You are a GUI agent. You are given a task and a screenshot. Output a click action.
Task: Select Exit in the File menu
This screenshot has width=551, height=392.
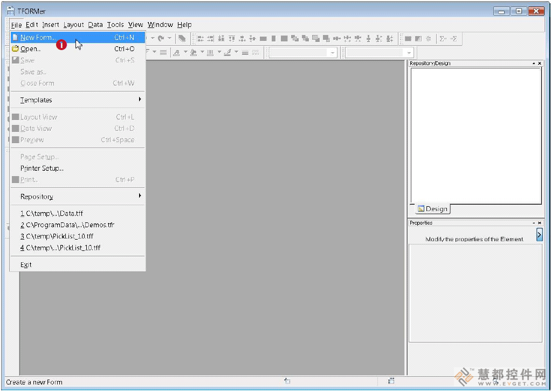[x=78, y=264]
